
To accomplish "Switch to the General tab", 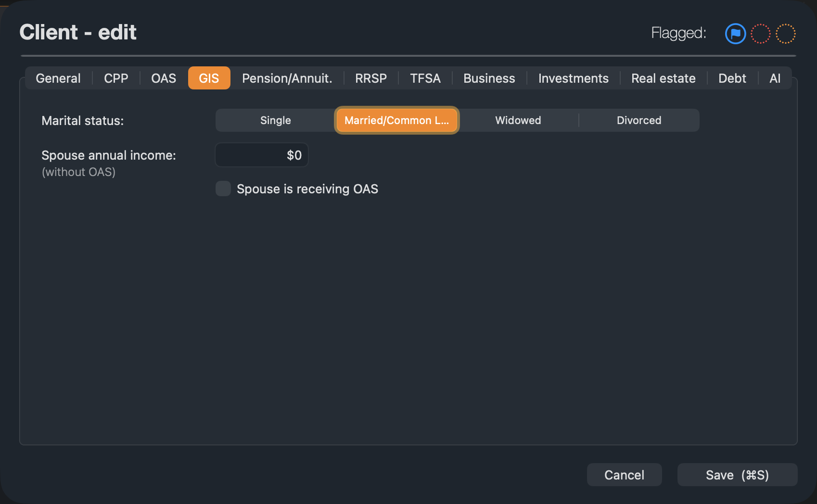I will click(x=58, y=78).
